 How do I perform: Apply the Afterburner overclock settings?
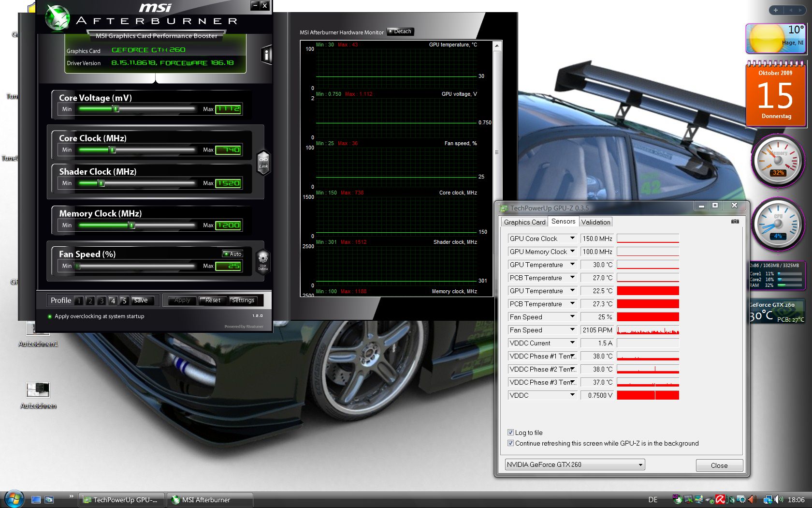point(182,300)
